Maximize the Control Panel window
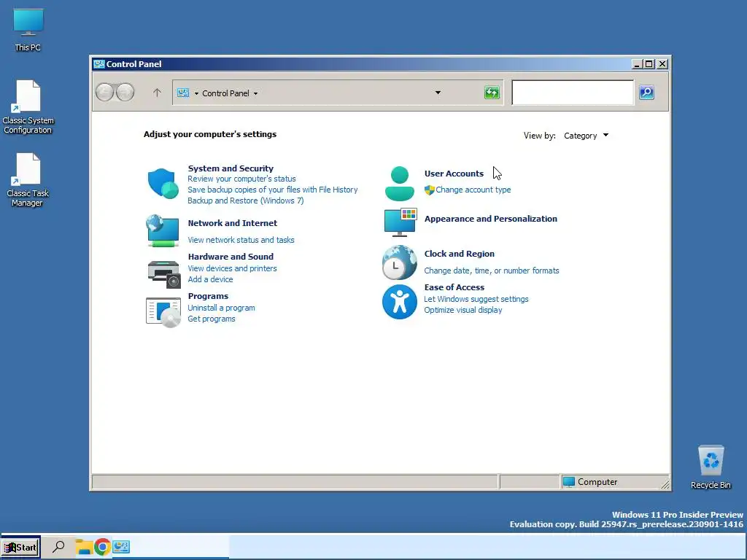Image resolution: width=747 pixels, height=560 pixels. tap(649, 64)
